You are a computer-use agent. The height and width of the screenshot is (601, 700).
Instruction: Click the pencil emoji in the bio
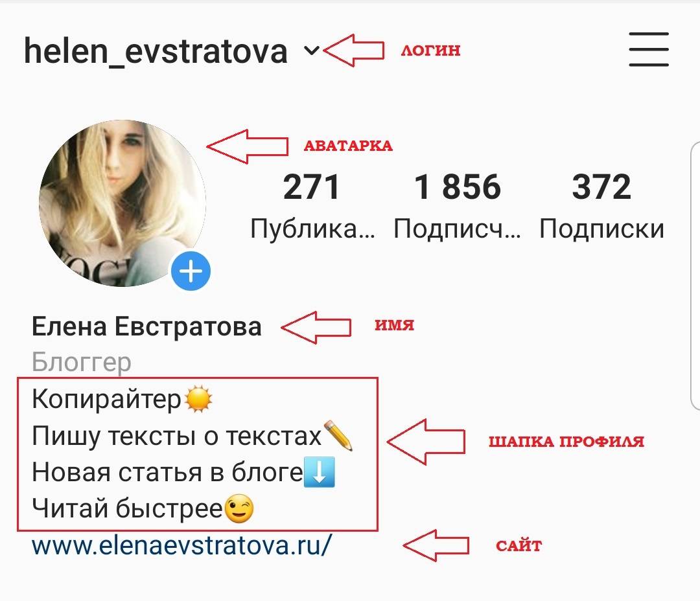338,435
